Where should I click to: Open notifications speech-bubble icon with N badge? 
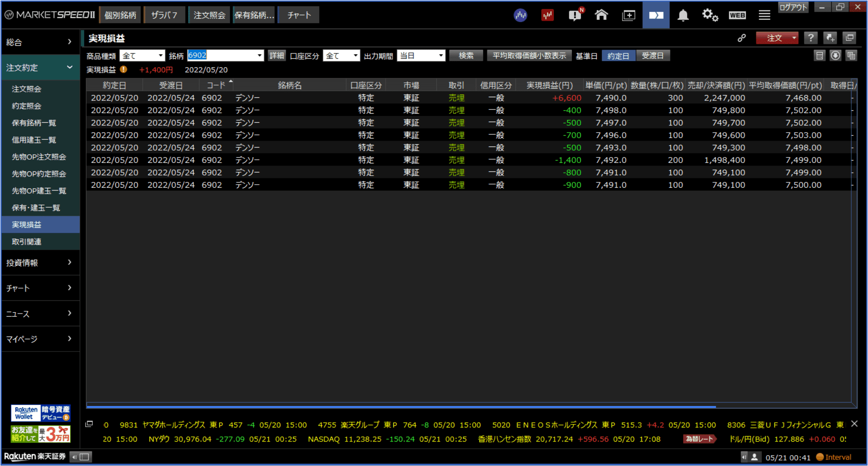[x=576, y=15]
